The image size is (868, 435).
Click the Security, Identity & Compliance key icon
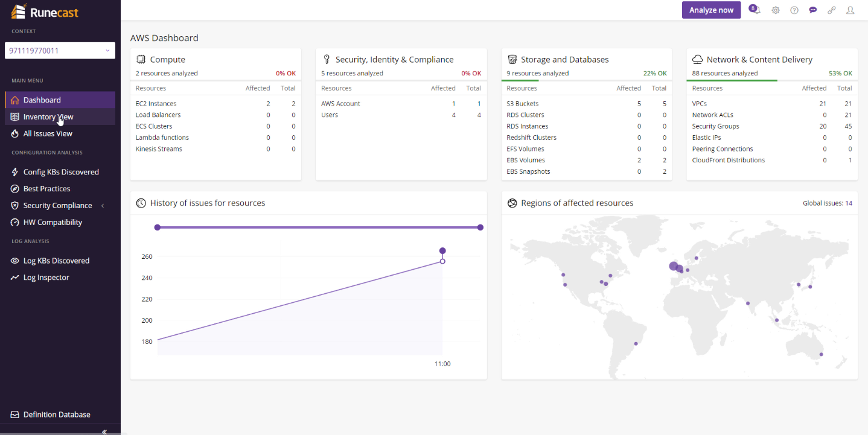coord(327,59)
